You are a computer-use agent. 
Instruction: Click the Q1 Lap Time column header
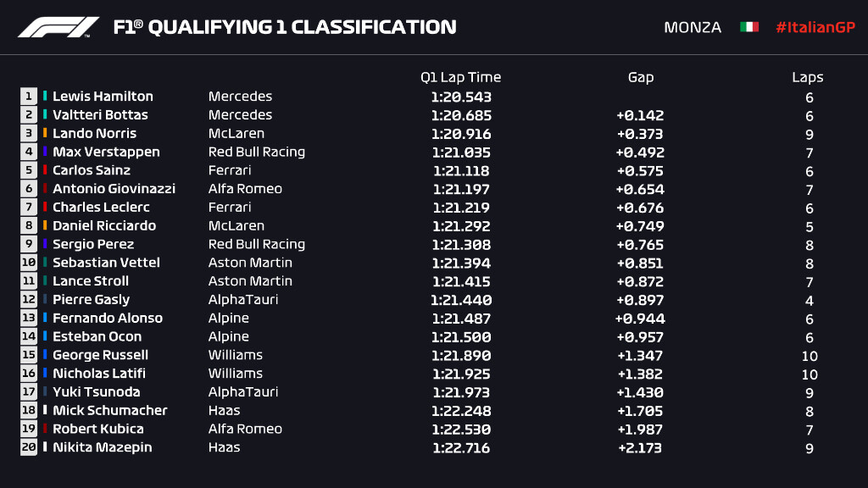460,77
